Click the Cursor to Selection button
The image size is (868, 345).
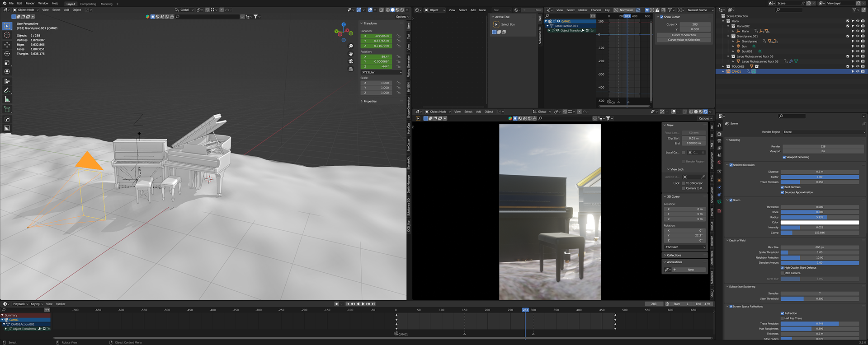coord(684,35)
